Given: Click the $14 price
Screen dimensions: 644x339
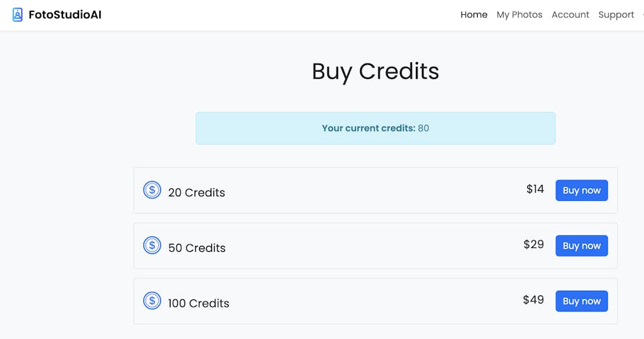Looking at the screenshot, I should pyautogui.click(x=535, y=190).
